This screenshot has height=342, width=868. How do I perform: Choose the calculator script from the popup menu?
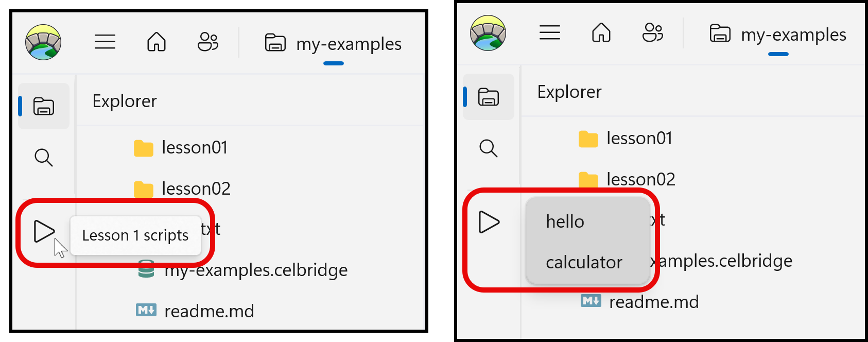tap(584, 263)
